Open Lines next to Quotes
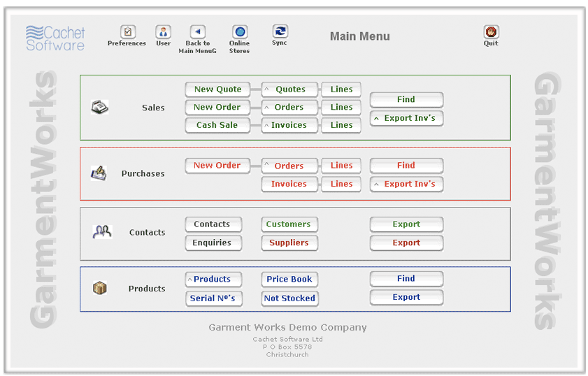 point(341,89)
